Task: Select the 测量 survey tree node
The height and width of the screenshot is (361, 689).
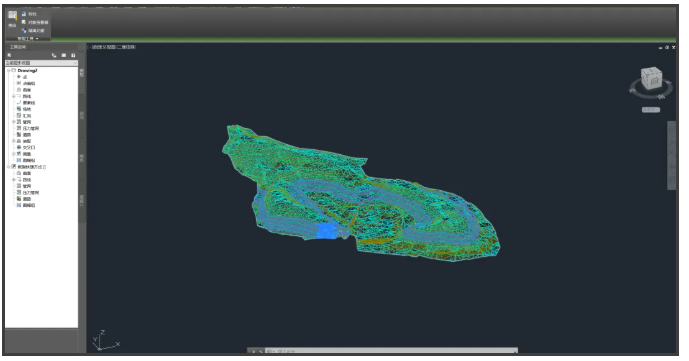Action: pos(27,154)
